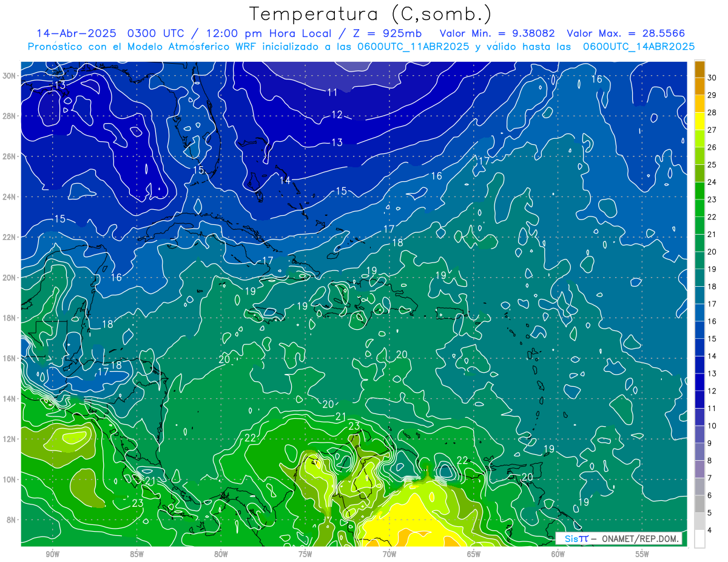Click the "Valor Min. = 9.38082" text
Screen dimensions: 728x562
(496, 33)
